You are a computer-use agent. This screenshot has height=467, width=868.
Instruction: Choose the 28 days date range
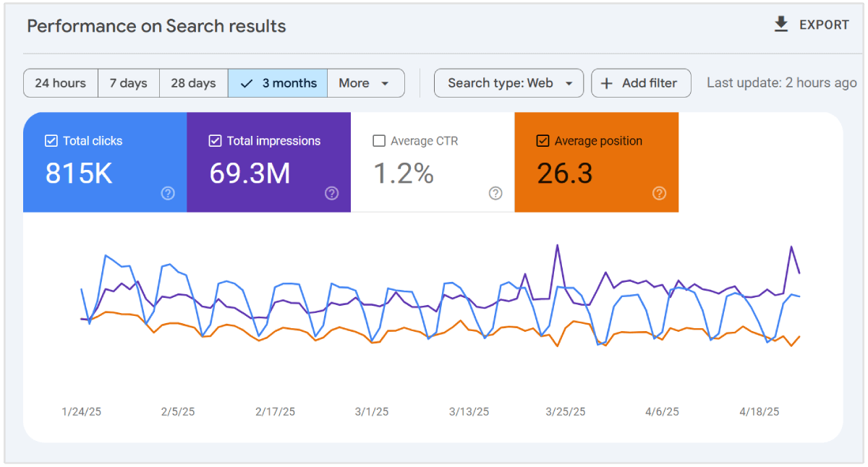[x=193, y=83]
